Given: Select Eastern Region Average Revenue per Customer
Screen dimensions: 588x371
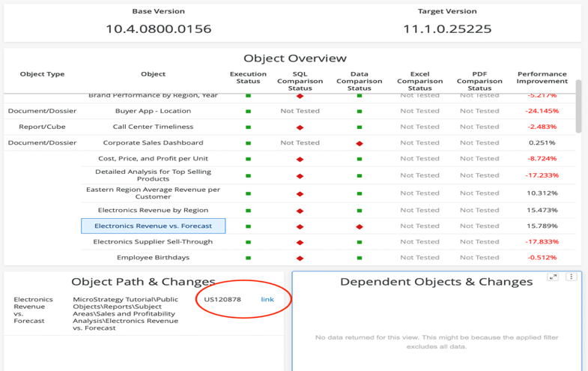Looking at the screenshot, I should tap(153, 193).
